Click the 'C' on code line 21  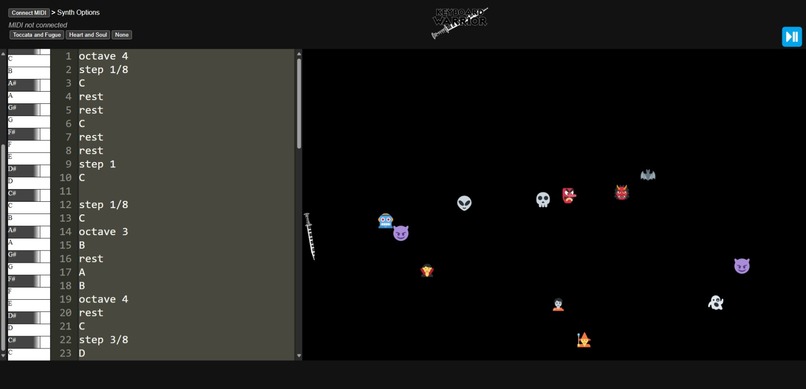point(82,326)
